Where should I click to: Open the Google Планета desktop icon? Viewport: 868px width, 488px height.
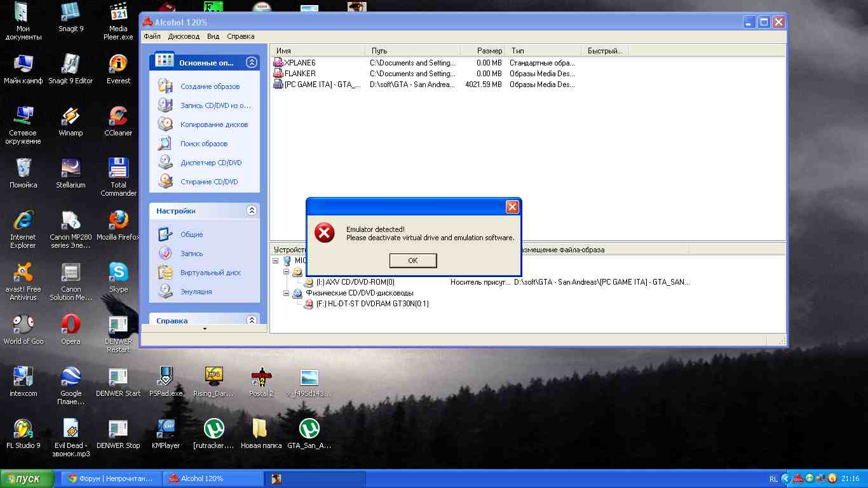pyautogui.click(x=71, y=386)
